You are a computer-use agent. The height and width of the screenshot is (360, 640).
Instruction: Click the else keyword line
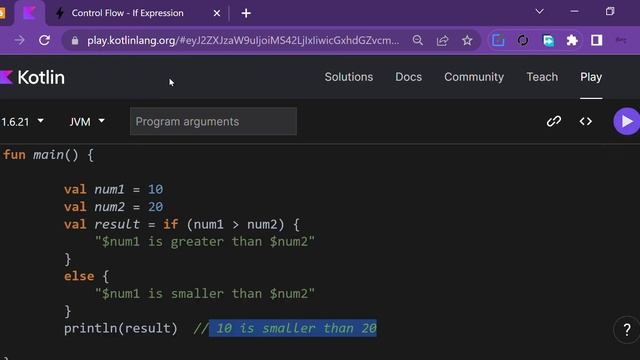[87, 276]
